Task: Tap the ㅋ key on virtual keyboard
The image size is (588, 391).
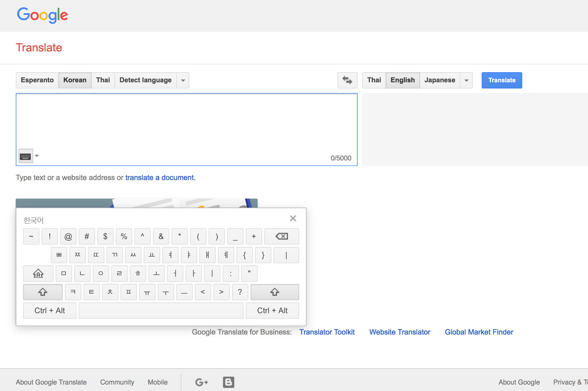Action: 73,292
